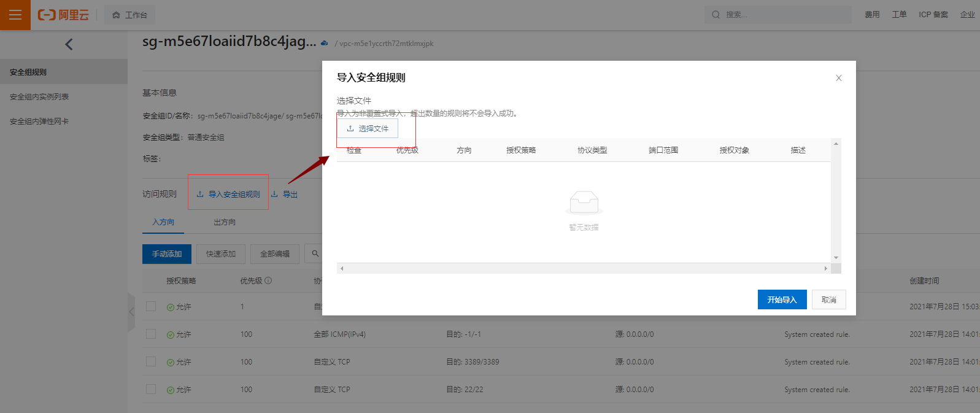
Task: Collapse the left sidebar using edge handle
Action: (x=131, y=312)
